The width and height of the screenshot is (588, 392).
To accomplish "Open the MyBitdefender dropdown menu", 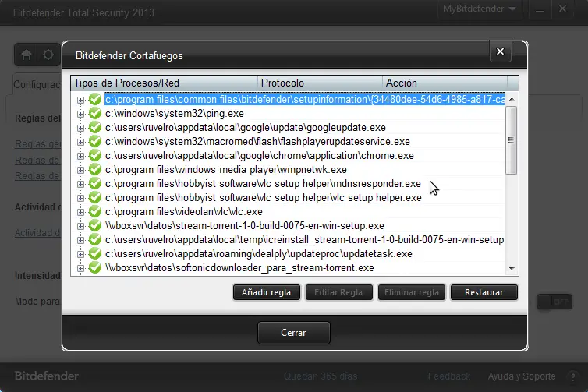I will tap(480, 9).
